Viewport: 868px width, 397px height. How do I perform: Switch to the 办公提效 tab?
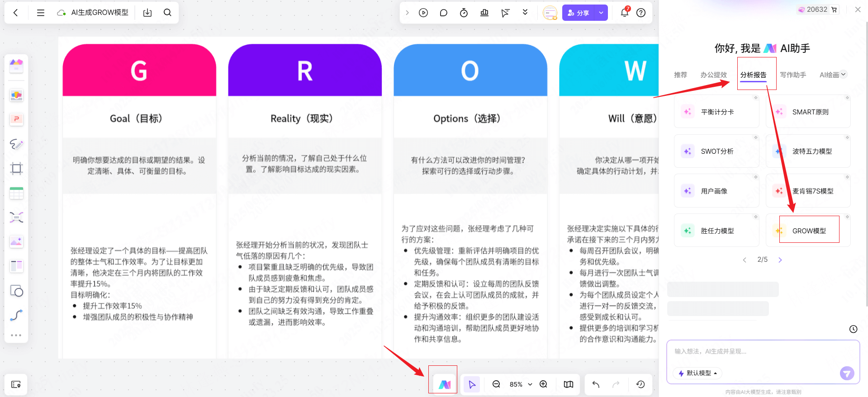[714, 75]
